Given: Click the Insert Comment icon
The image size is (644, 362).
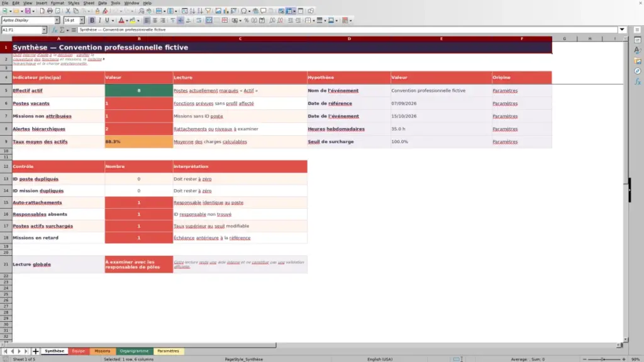Looking at the screenshot, I should (264, 11).
